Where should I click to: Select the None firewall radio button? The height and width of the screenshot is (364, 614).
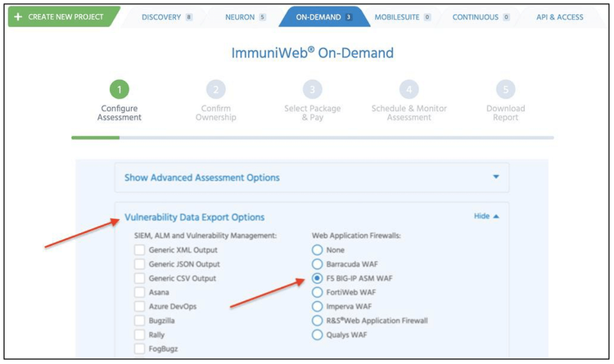point(317,250)
